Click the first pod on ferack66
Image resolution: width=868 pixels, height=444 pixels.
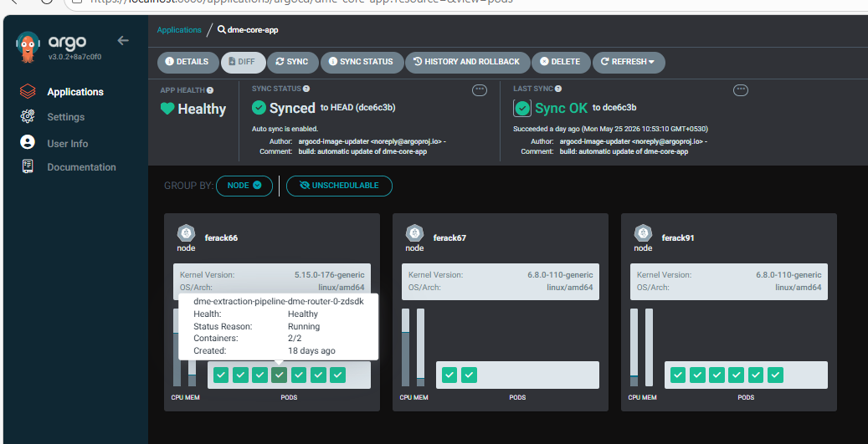coord(221,375)
